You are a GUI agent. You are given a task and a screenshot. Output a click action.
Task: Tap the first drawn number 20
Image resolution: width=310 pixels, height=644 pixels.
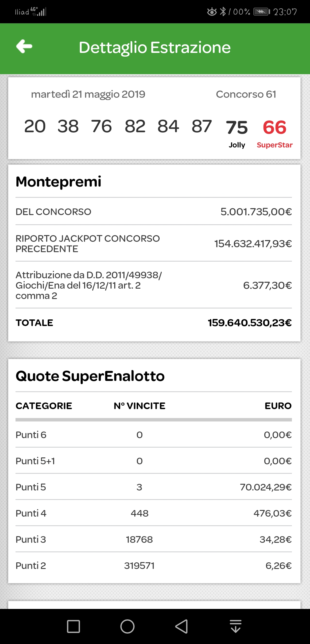coord(35,126)
